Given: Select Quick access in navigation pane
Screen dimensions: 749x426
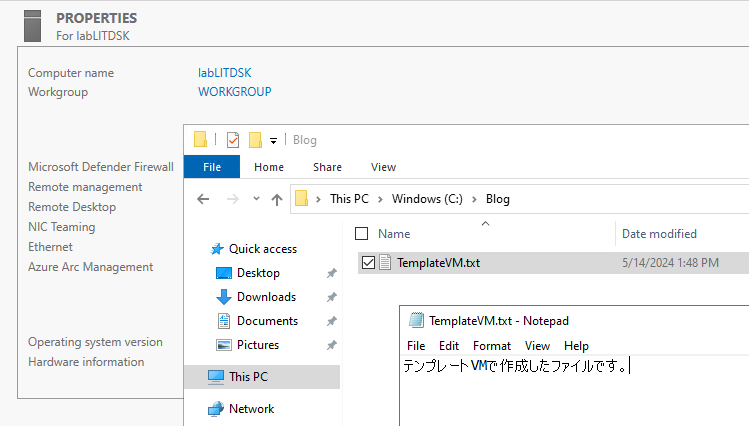Looking at the screenshot, I should [263, 249].
